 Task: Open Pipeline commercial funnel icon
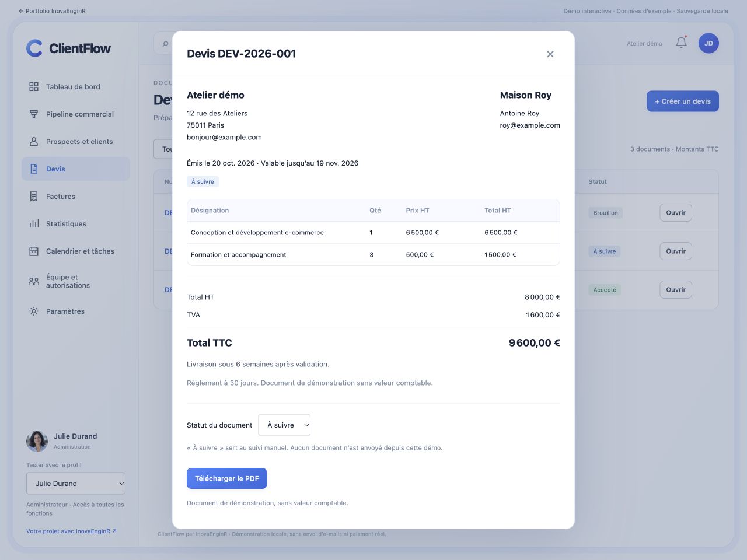[x=34, y=114]
